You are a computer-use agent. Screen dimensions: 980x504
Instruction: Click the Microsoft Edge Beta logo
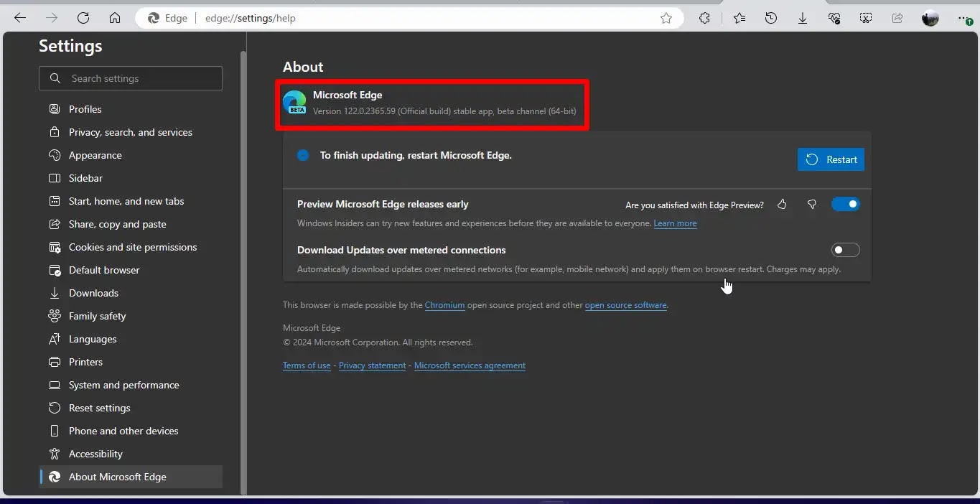point(294,103)
